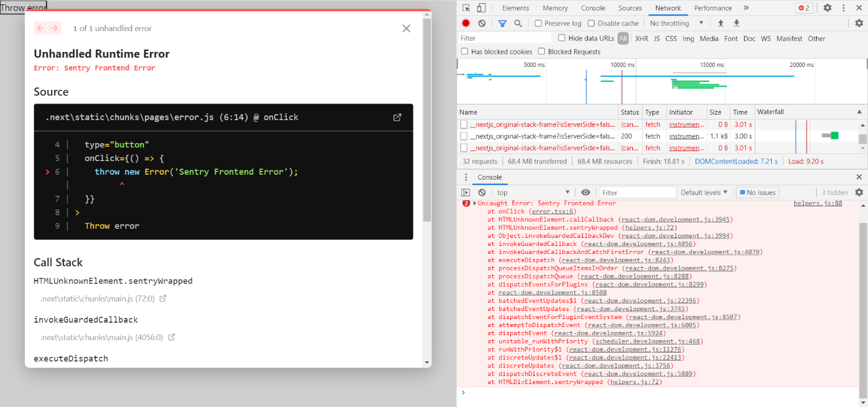Viewport: 868px width, 407px height.
Task: Open network settings gear icon
Action: click(x=859, y=23)
